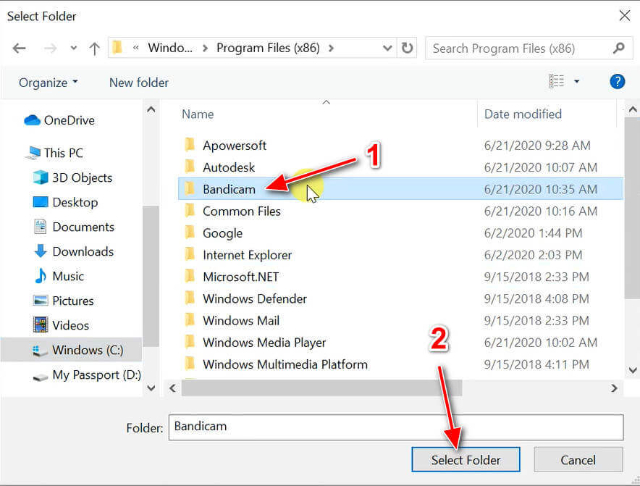Refresh the Program Files (x86) folder
Screen dimensions: 640x486
[407, 48]
